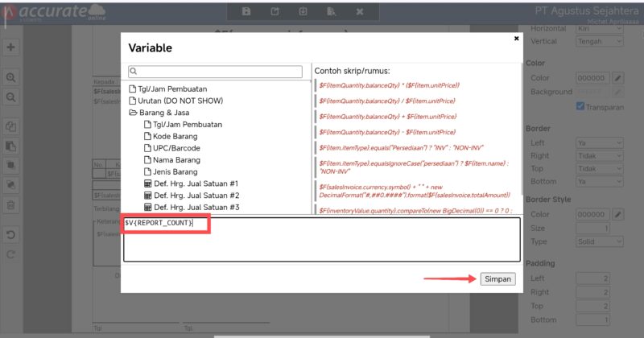Viewport: 644px width, 338px height.
Task: Click the plus add element icon
Action: coord(11,47)
